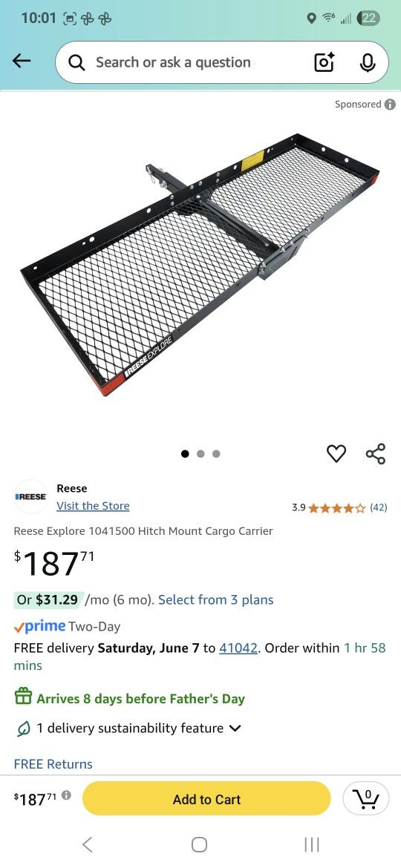Select the third image carousel dot
Screen dimensions: 401x868
point(216,454)
